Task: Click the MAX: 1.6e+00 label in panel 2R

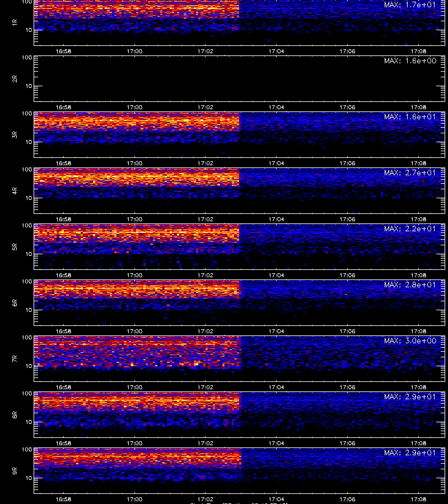Action: pos(410,60)
